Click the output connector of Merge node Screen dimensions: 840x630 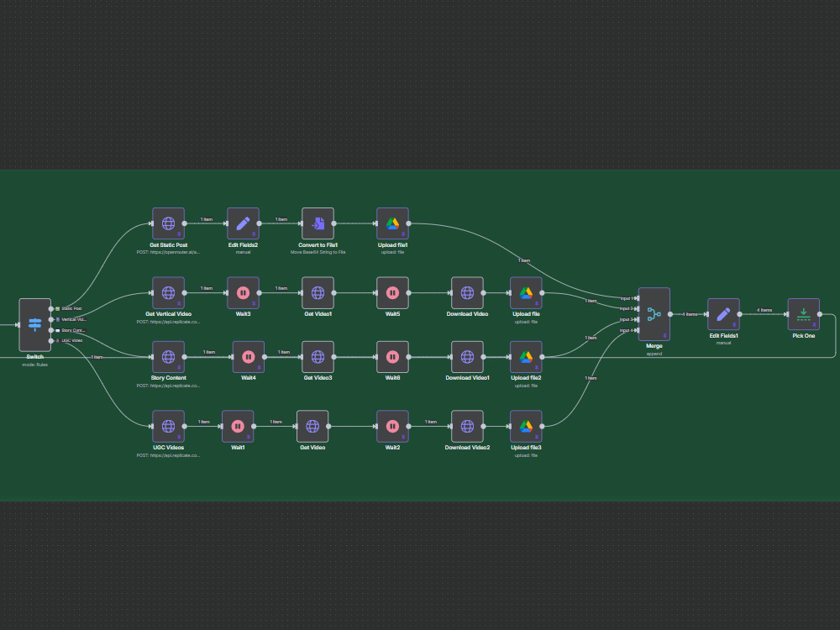[670, 314]
